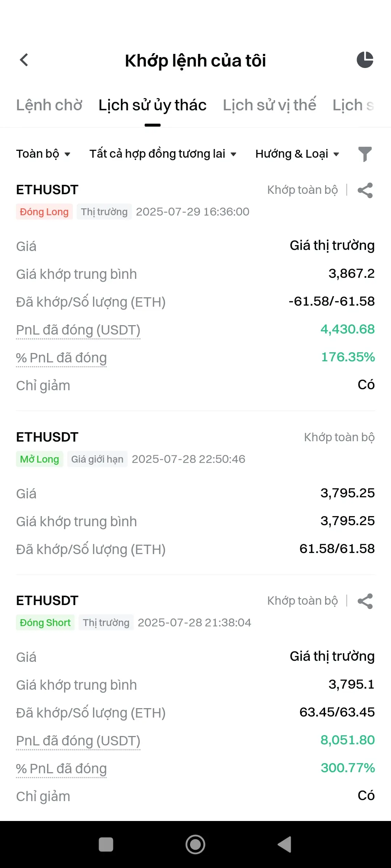Tap Android recent apps square button
Screen dimensions: 391x868
(x=106, y=844)
